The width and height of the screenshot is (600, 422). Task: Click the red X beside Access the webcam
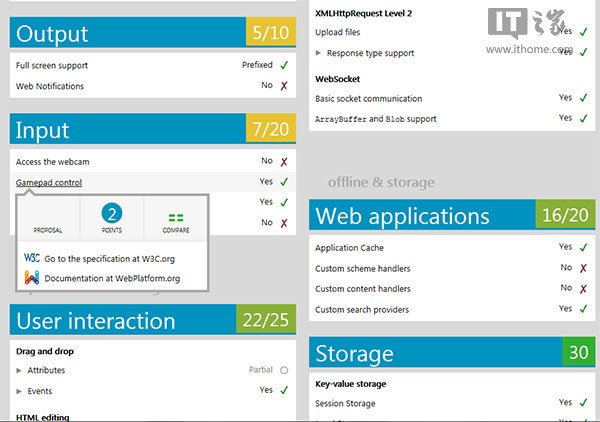(x=284, y=161)
